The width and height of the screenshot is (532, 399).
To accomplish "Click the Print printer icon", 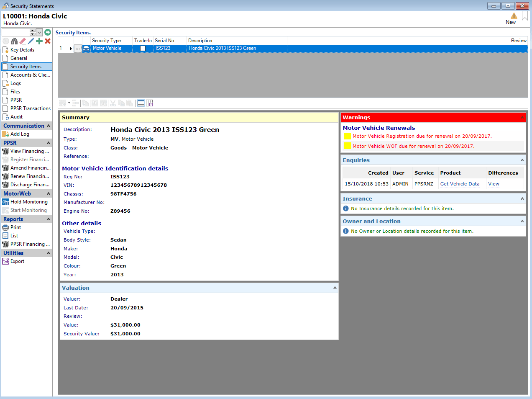I will [x=5, y=227].
